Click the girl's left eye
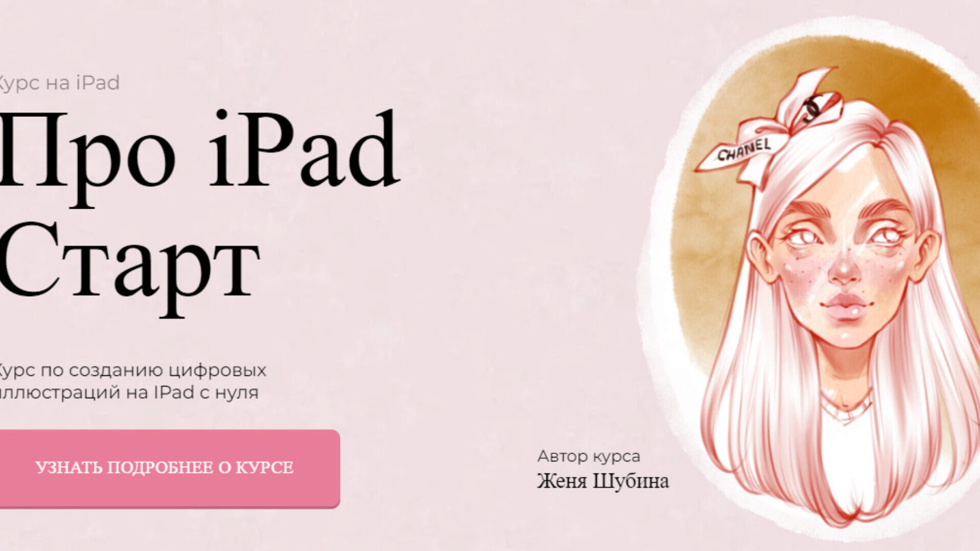 pos(804,237)
